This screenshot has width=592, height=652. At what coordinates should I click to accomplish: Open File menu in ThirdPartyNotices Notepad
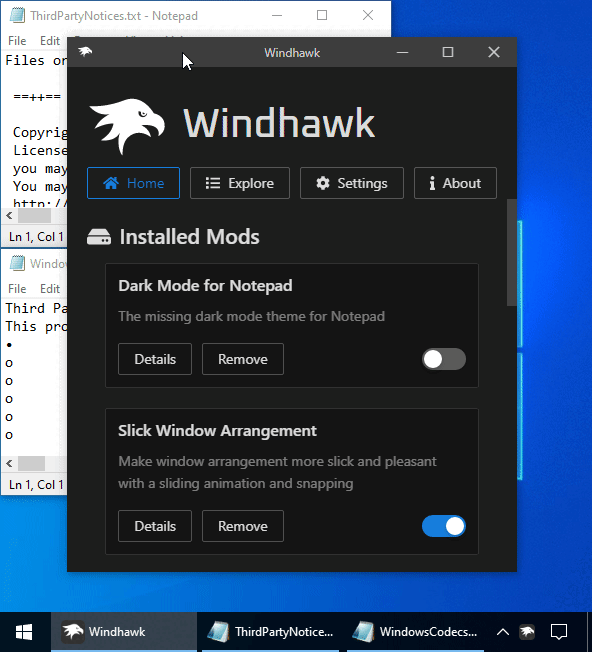(17, 41)
